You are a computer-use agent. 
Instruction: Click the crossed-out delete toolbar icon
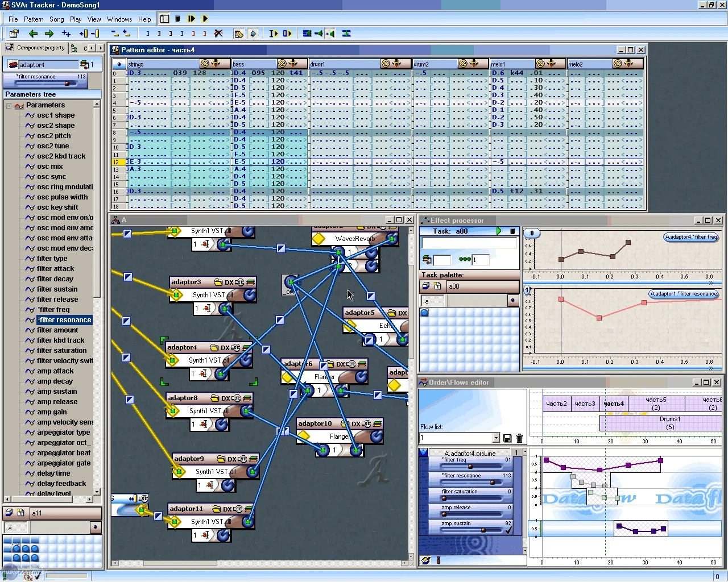pos(218,34)
